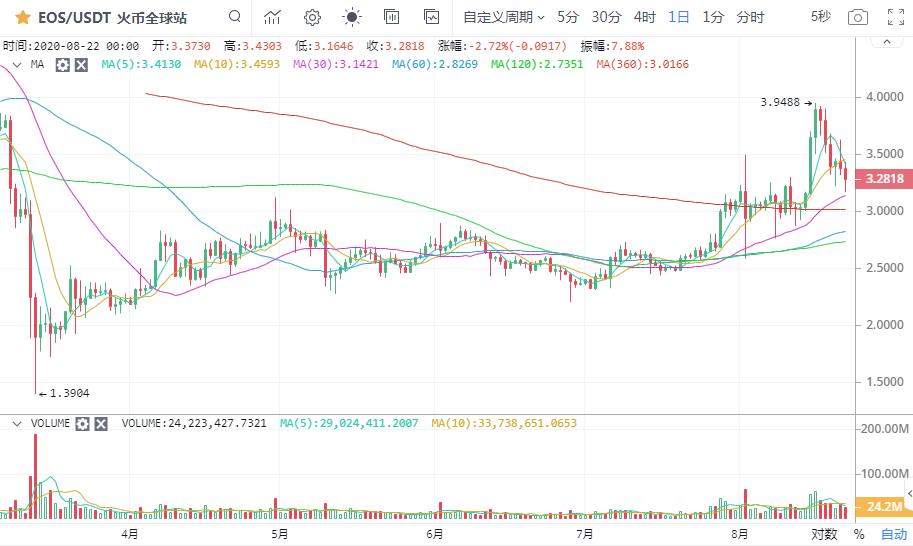Viewport: 913px width, 546px height.
Task: Toggle percent scale mode
Action: tap(858, 535)
